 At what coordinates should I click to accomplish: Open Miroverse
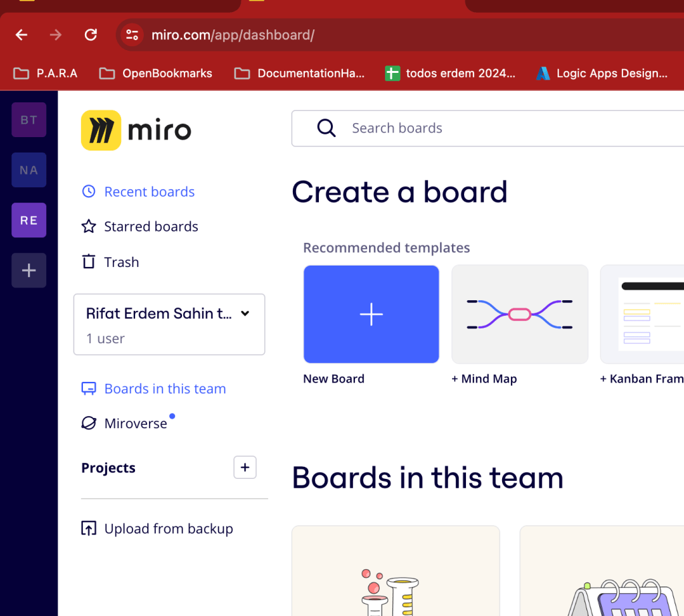[124, 423]
